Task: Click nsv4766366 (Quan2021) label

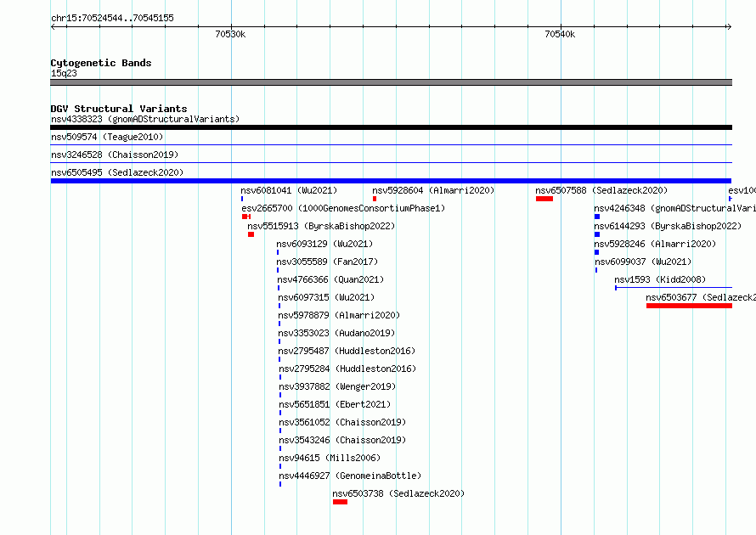Action: pos(330,279)
